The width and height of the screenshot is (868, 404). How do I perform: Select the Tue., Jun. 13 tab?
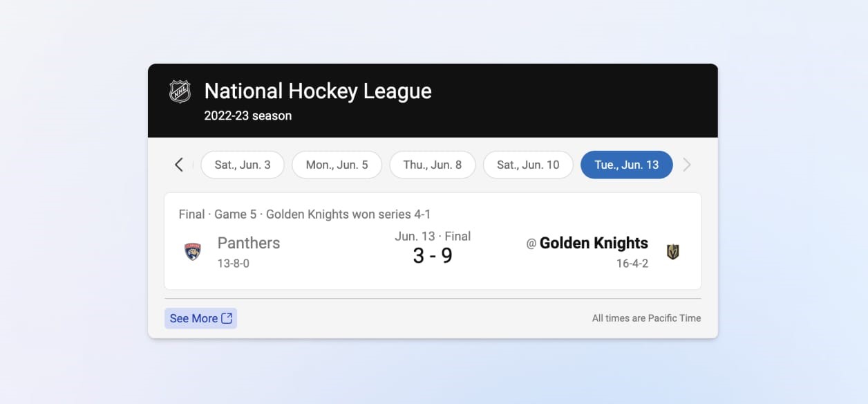point(626,165)
